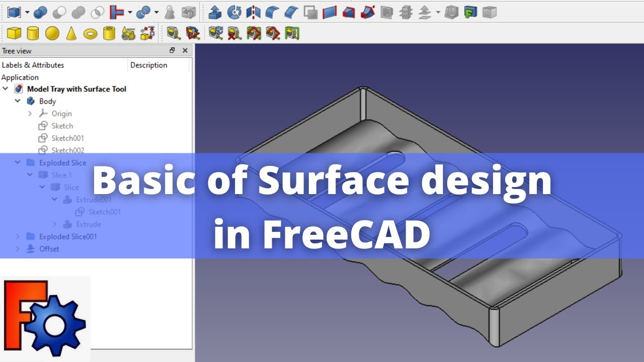Screen dimensions: 644x362
Task: Open the Offset tools dropdown arrow
Action: (438, 12)
